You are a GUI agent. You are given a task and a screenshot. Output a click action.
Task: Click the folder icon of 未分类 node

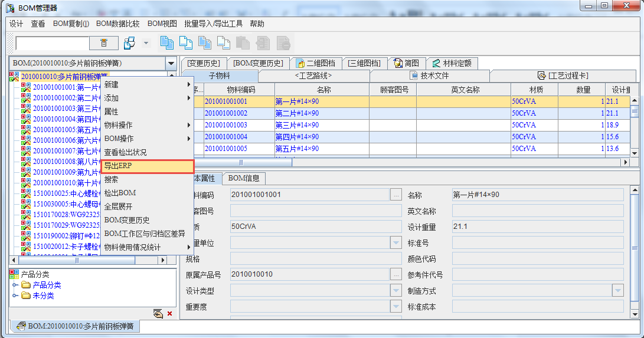(26, 296)
